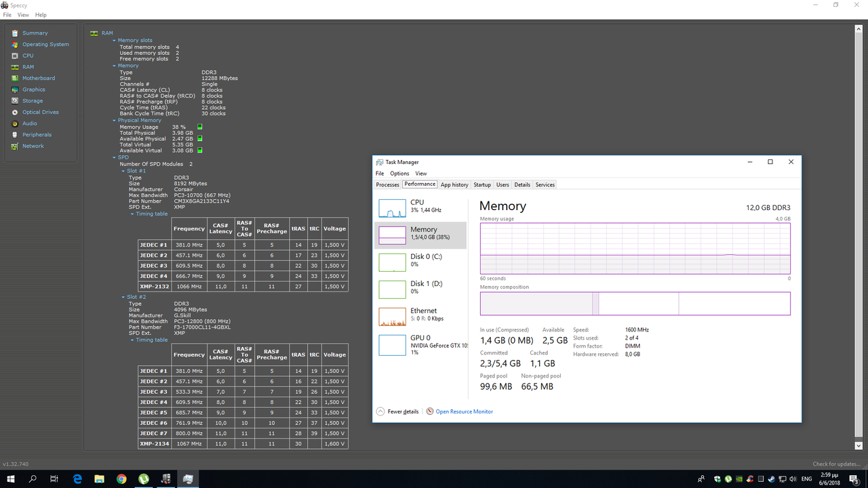Open the Speccy View menu

pyautogui.click(x=23, y=15)
